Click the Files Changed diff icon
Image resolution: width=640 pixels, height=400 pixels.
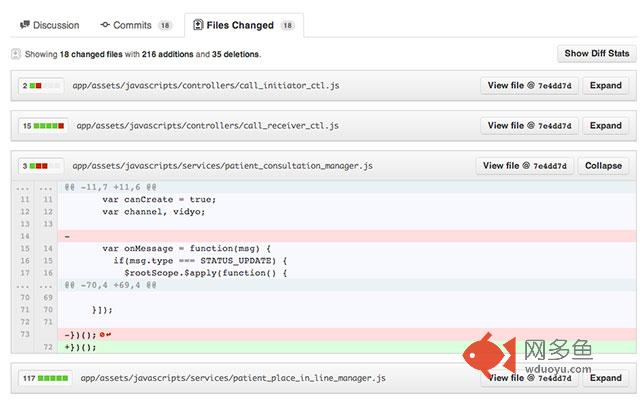(198, 25)
